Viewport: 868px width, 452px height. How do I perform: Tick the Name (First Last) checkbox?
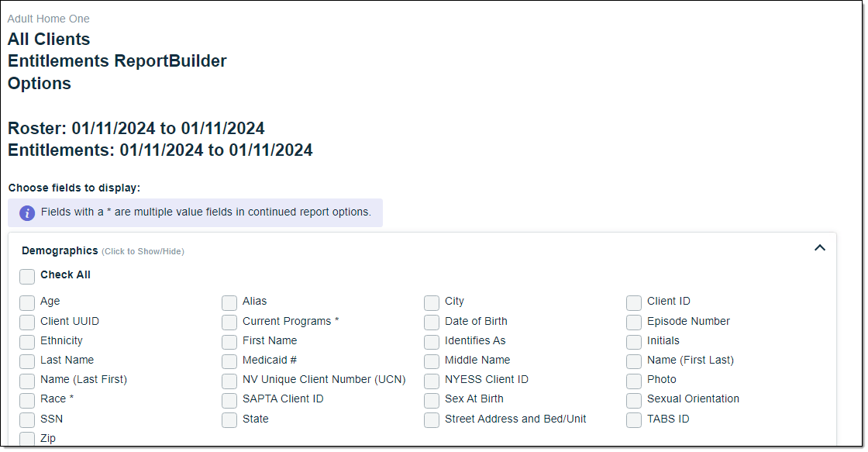634,361
